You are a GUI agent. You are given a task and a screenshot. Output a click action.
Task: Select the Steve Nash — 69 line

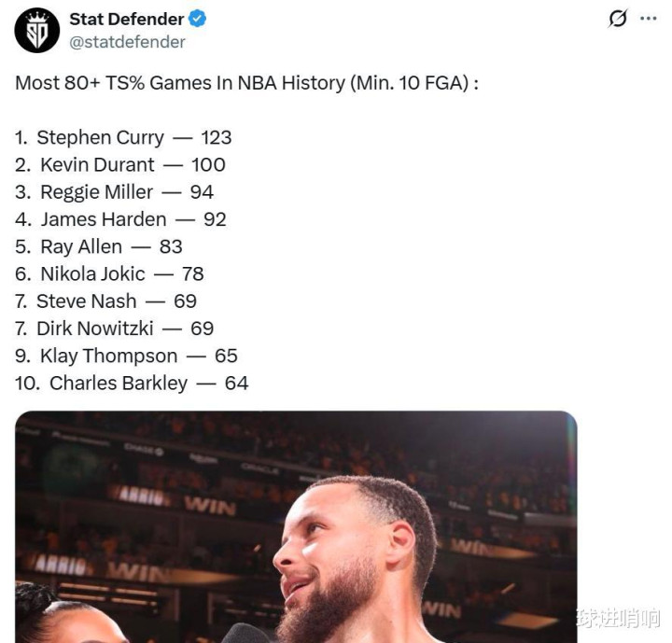(x=105, y=301)
